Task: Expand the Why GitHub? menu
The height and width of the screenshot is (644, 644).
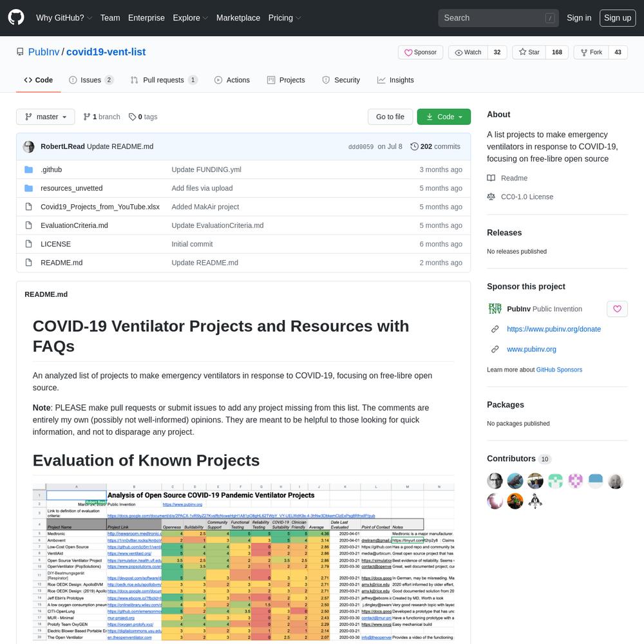Action: [64, 18]
